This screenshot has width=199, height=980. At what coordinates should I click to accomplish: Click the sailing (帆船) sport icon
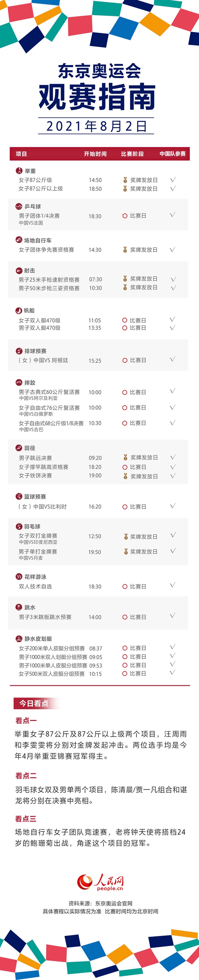[x=19, y=311]
